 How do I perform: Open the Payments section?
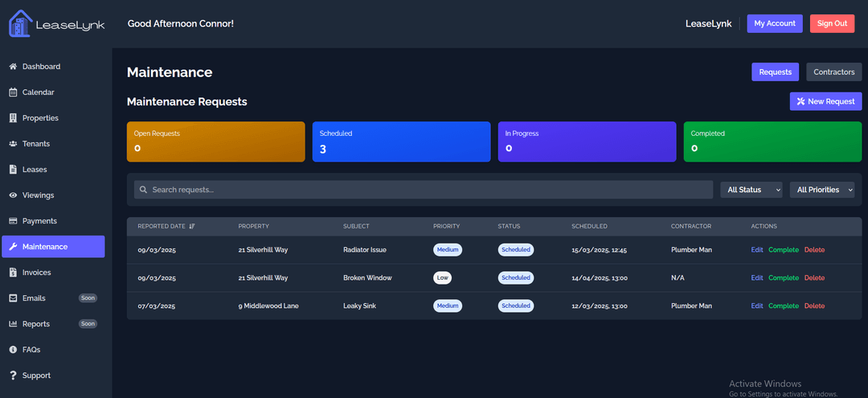[53, 221]
